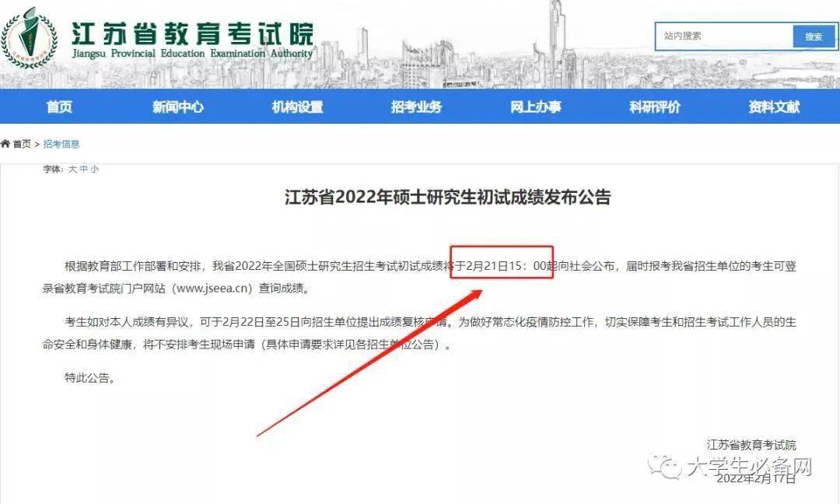
Task: Click the 招考信息 breadcrumb link
Action: (61, 144)
